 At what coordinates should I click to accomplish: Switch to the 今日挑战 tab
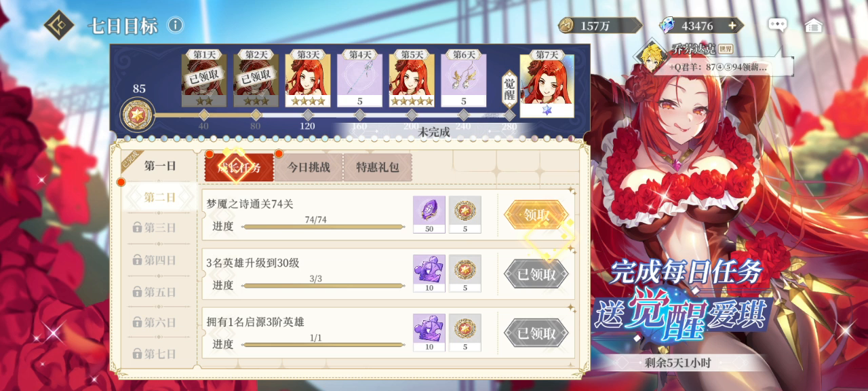[x=309, y=167]
